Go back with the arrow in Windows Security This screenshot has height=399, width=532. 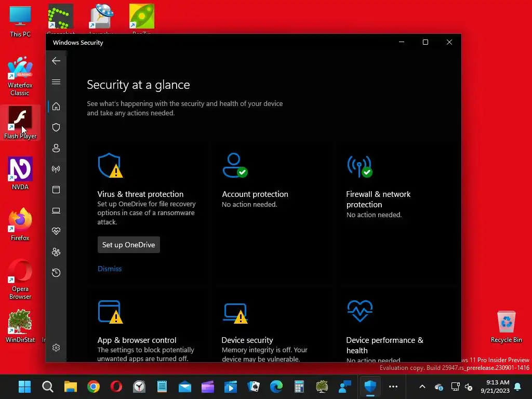pyautogui.click(x=56, y=61)
